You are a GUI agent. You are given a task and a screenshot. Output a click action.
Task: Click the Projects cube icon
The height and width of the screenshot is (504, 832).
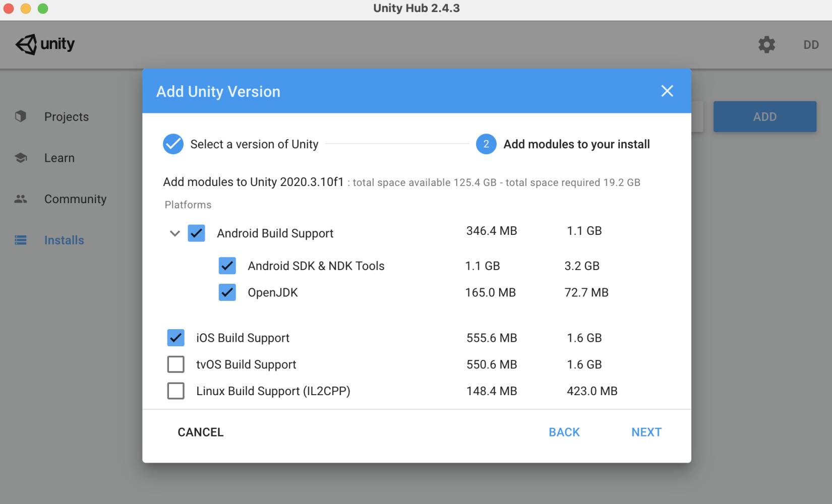point(21,116)
